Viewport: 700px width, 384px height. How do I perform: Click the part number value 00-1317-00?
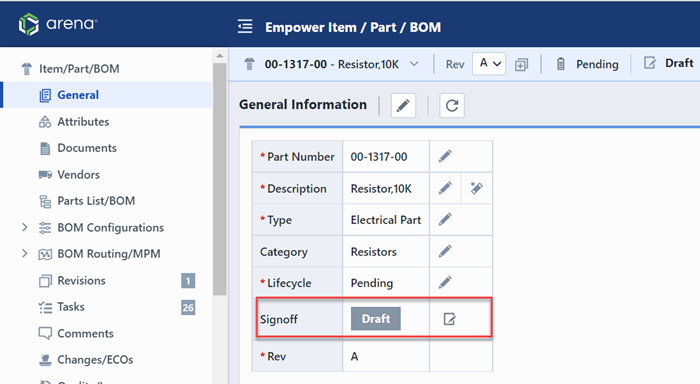pyautogui.click(x=379, y=157)
